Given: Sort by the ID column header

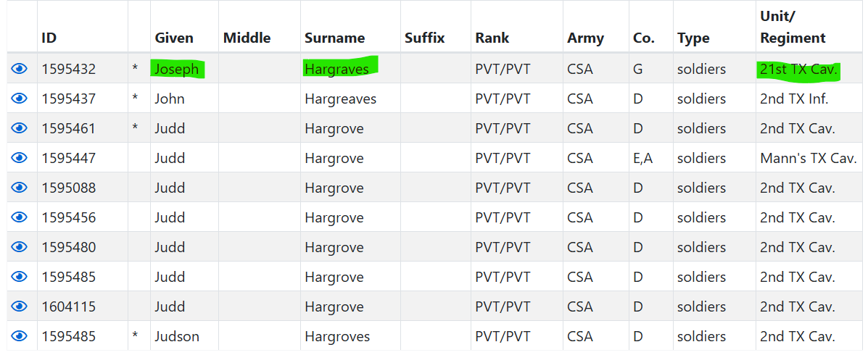Looking at the screenshot, I should point(49,38).
